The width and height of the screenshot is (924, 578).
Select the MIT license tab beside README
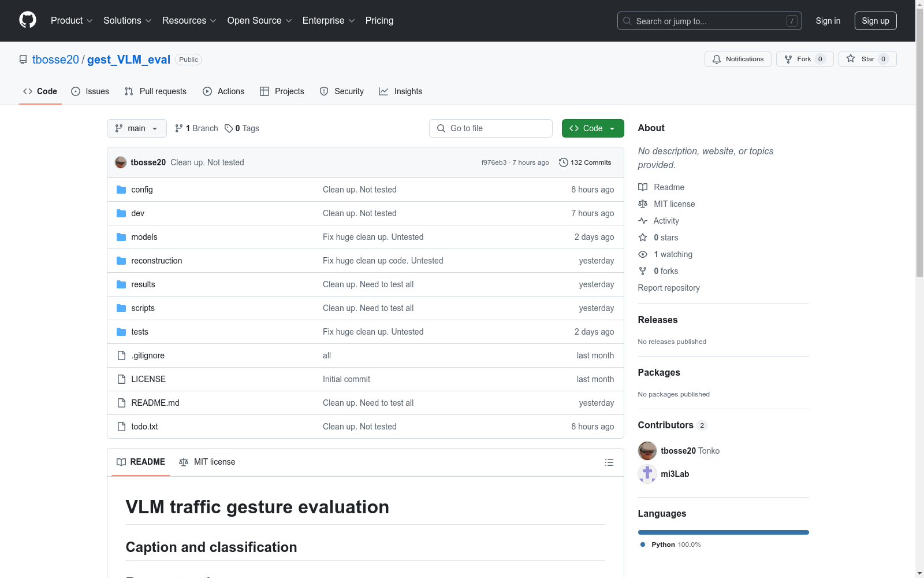pyautogui.click(x=207, y=462)
